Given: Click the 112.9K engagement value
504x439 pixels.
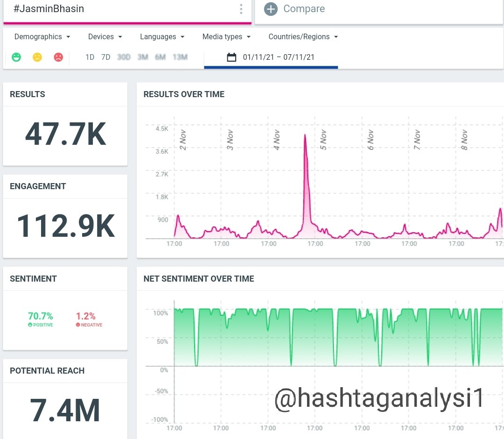Looking at the screenshot, I should 66,227.
